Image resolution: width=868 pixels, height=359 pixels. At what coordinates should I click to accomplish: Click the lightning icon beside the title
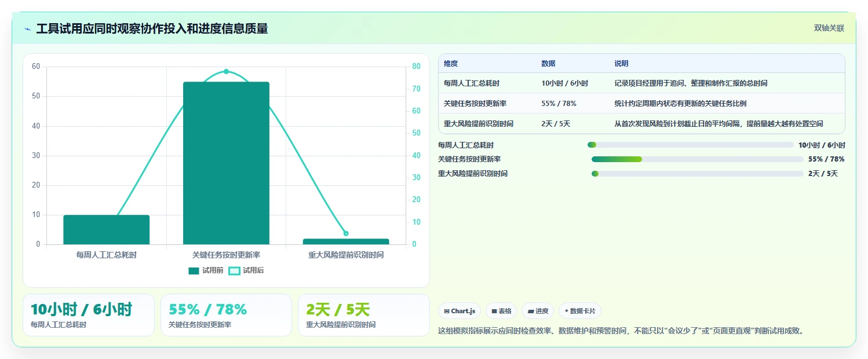(27, 29)
